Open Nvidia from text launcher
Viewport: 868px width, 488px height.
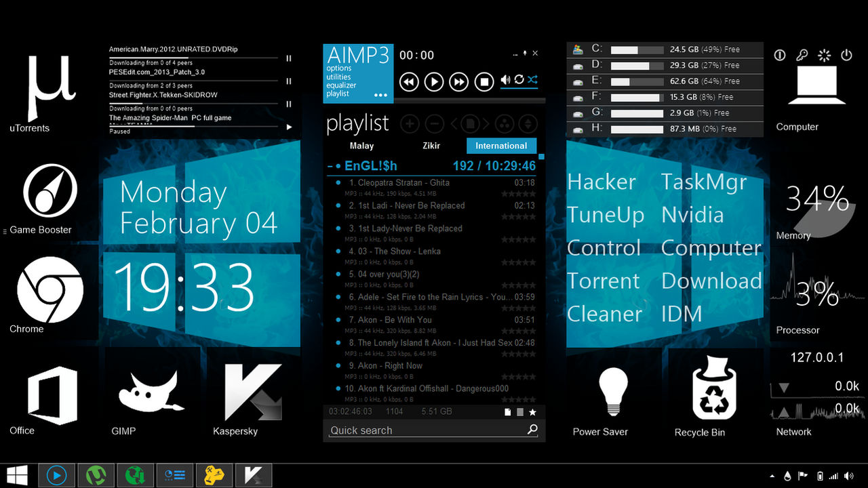pos(692,215)
